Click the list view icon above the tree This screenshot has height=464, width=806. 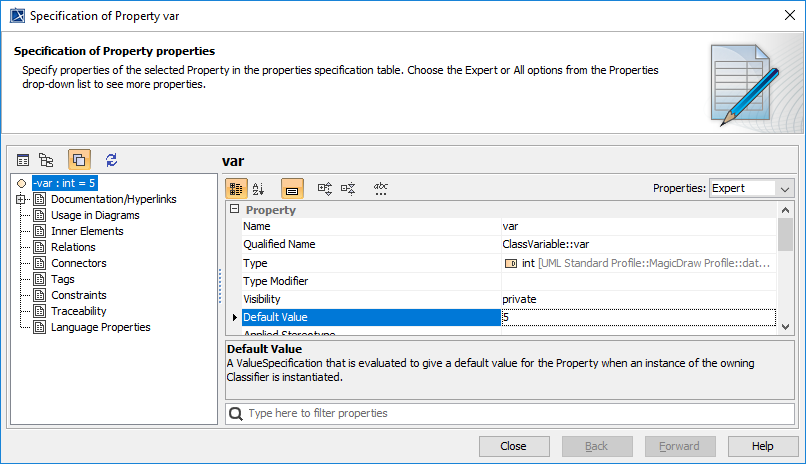[x=23, y=160]
